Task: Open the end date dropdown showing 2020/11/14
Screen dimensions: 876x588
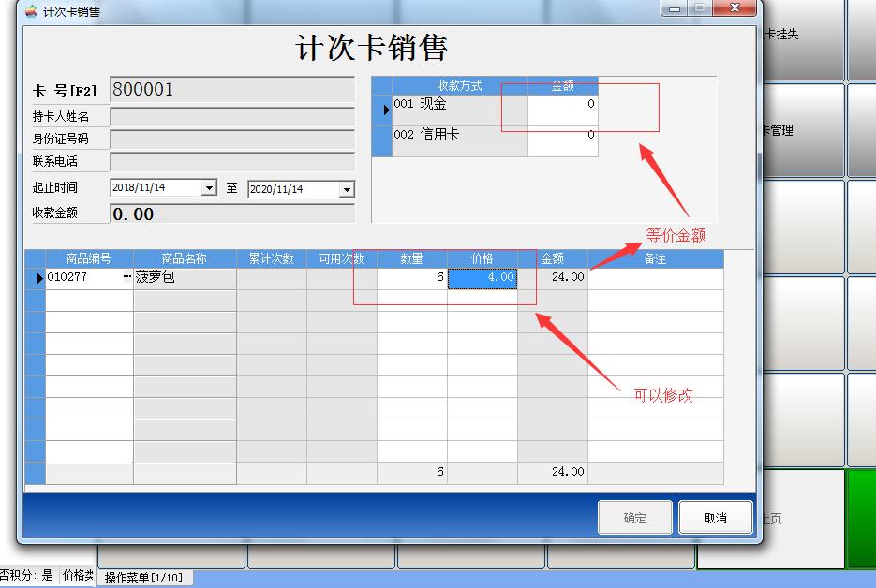Action: point(347,187)
